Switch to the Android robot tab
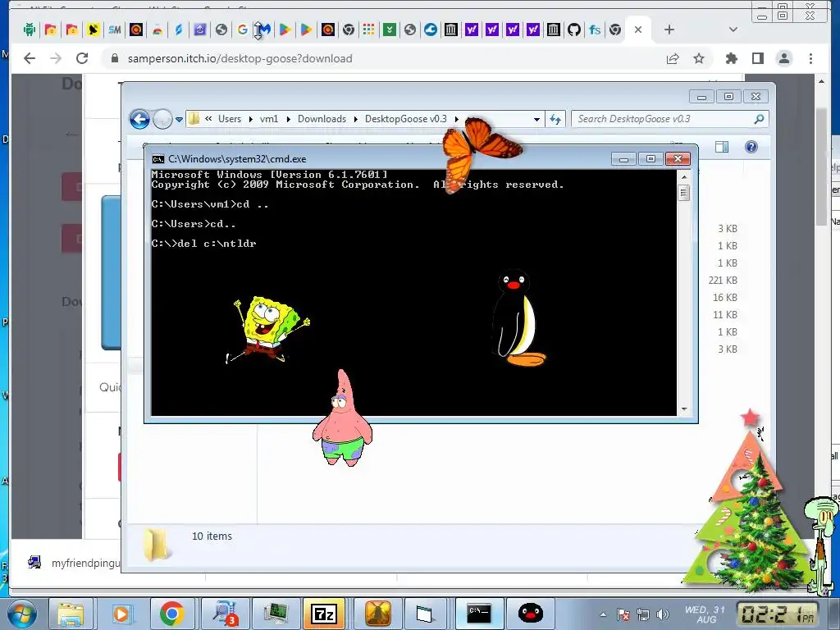The image size is (840, 630). pyautogui.click(x=30, y=30)
